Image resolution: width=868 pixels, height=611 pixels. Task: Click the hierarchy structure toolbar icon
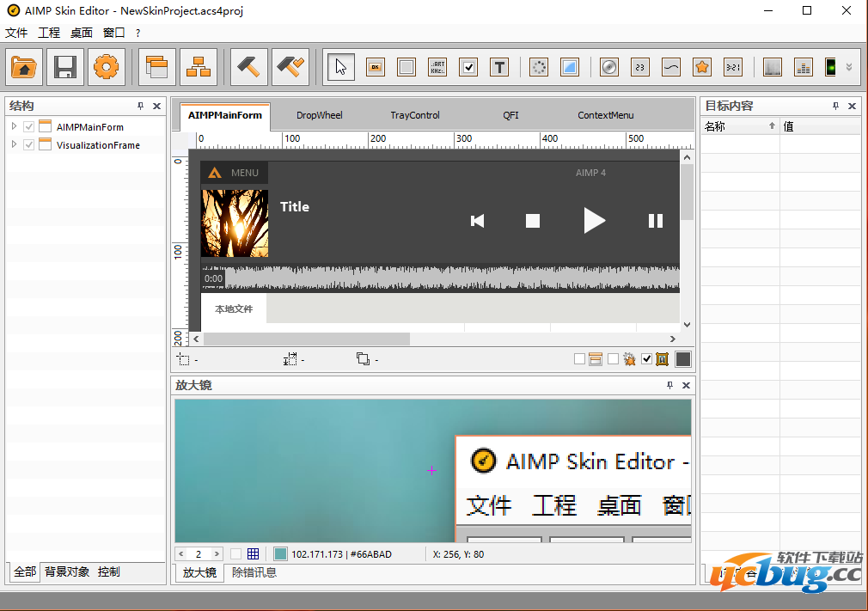click(x=199, y=67)
